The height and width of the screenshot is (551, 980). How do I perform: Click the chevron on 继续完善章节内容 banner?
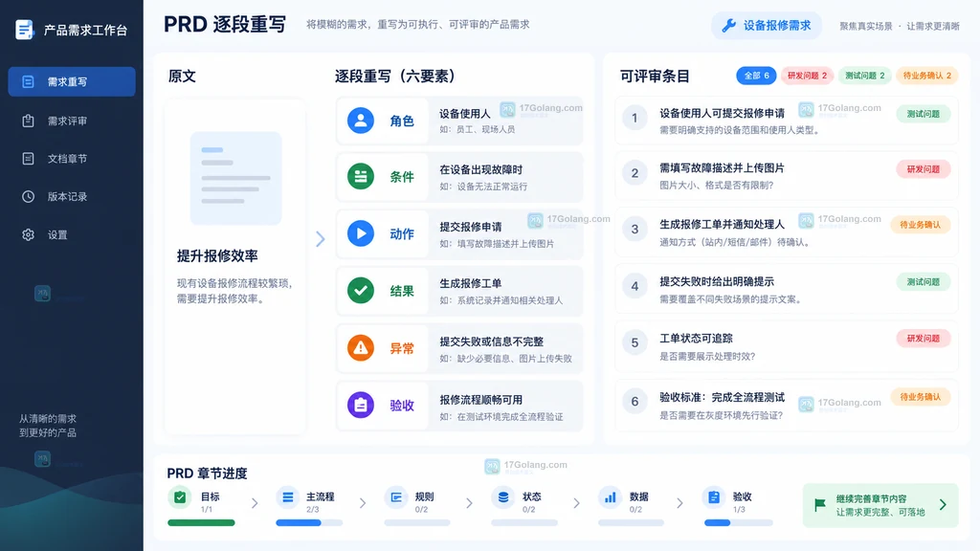coord(943,504)
